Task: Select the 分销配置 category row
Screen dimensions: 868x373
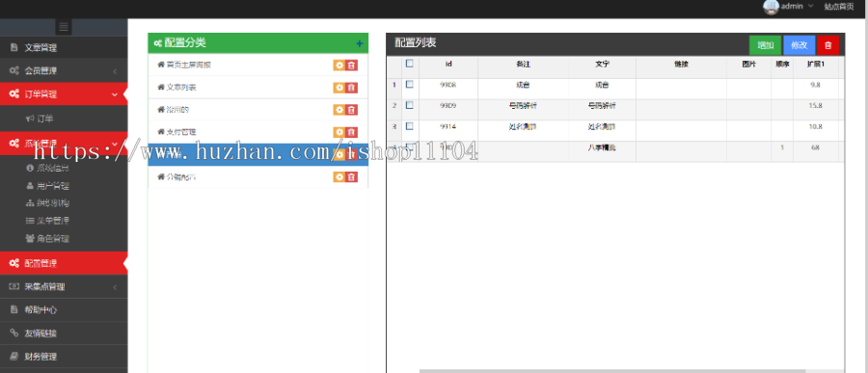Action: coord(258,177)
